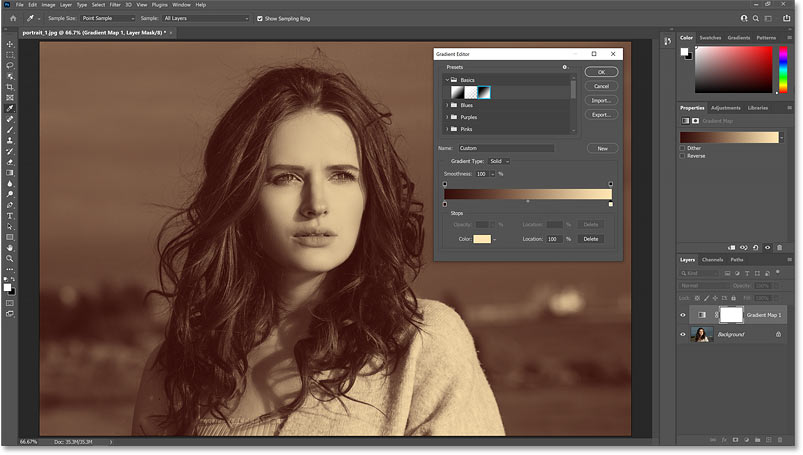The width and height of the screenshot is (803, 455).
Task: Click the Quick Mask mode icon
Action: pos(10,303)
